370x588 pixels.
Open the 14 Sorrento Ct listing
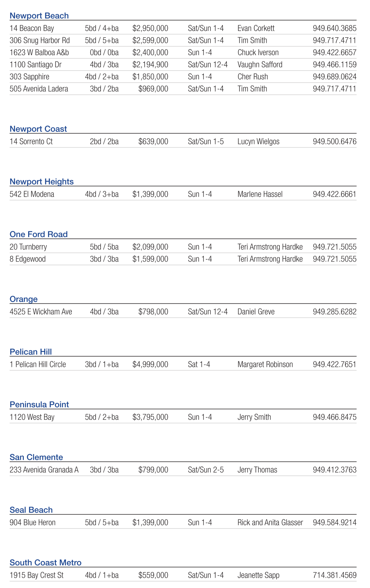(x=31, y=142)
